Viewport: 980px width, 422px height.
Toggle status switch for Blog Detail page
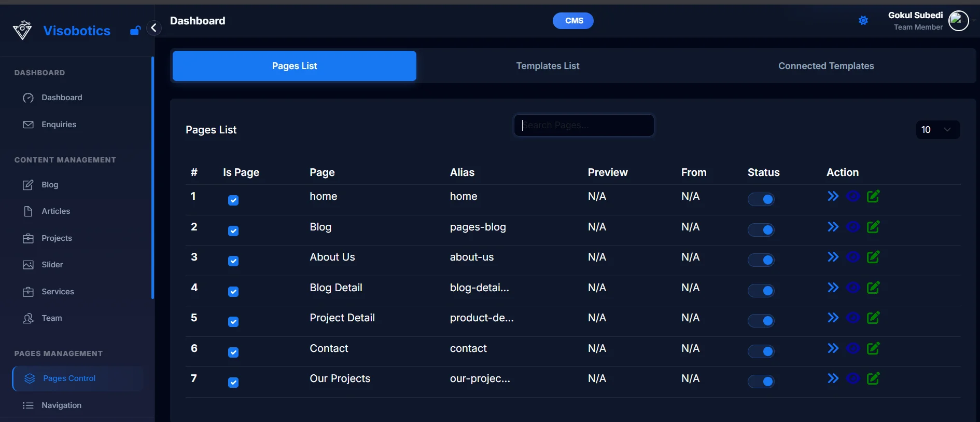coord(761,291)
